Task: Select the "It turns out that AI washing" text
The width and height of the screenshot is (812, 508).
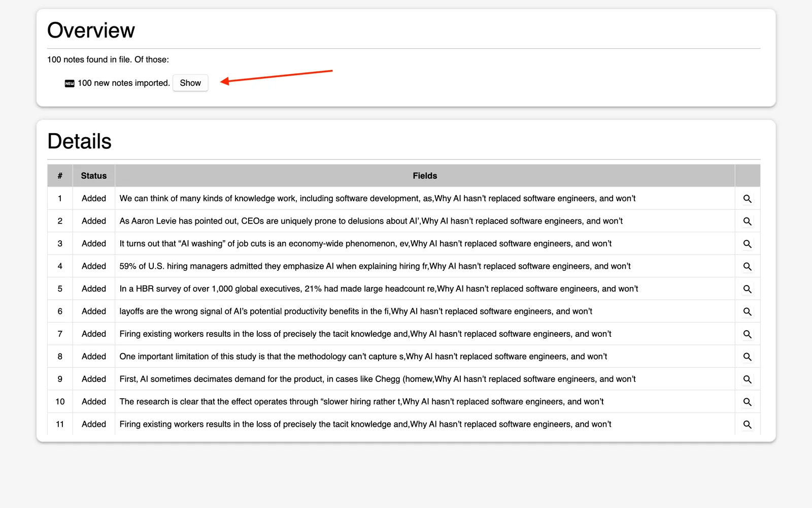Action: (x=365, y=244)
